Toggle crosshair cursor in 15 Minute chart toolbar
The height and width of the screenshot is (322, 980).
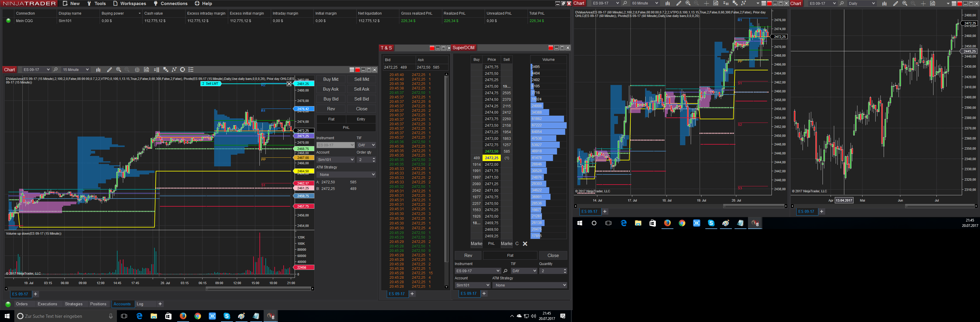137,69
